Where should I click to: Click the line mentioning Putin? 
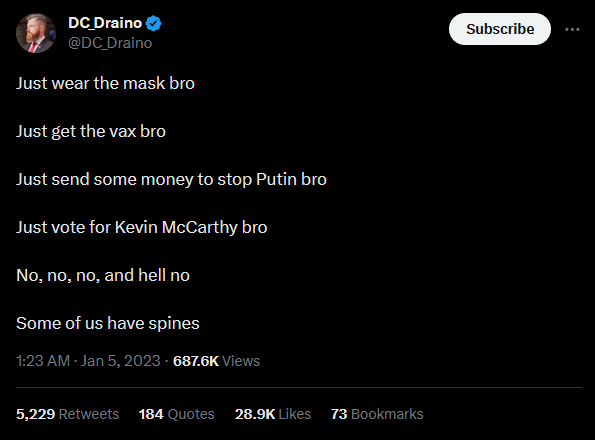(x=171, y=179)
